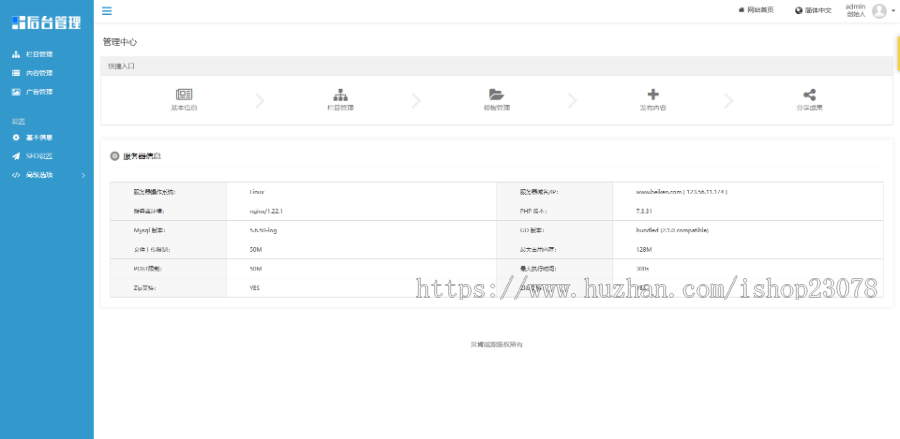Image resolution: width=900 pixels, height=439 pixels.
Task: Click the admin username text
Action: coord(855,6)
